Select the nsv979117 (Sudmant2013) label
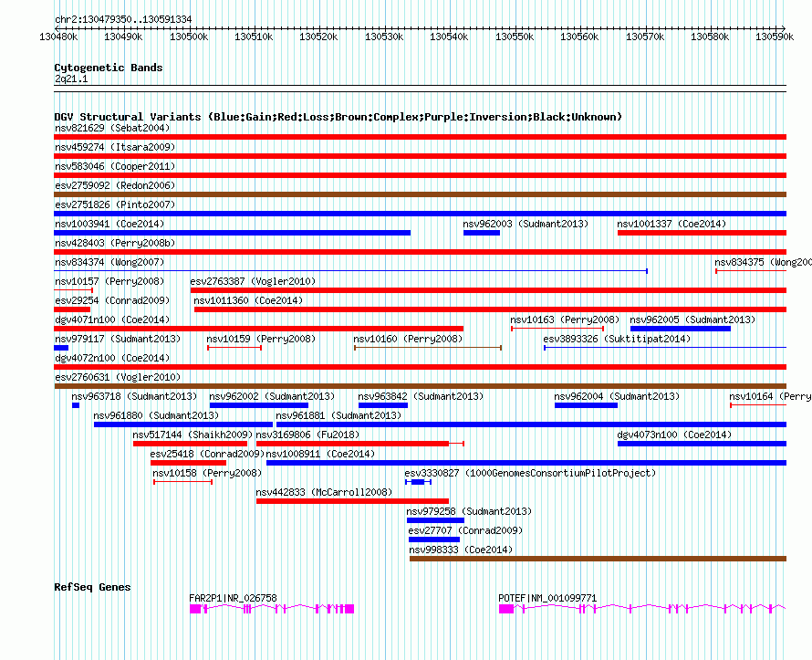Image resolution: width=812 pixels, height=660 pixels. [118, 339]
